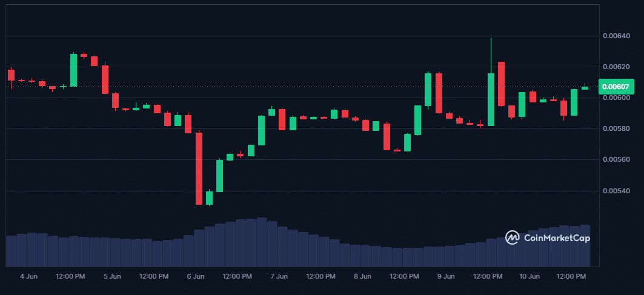The width and height of the screenshot is (644, 295).
Task: Click the tallest volume bar
Action: click(x=262, y=242)
